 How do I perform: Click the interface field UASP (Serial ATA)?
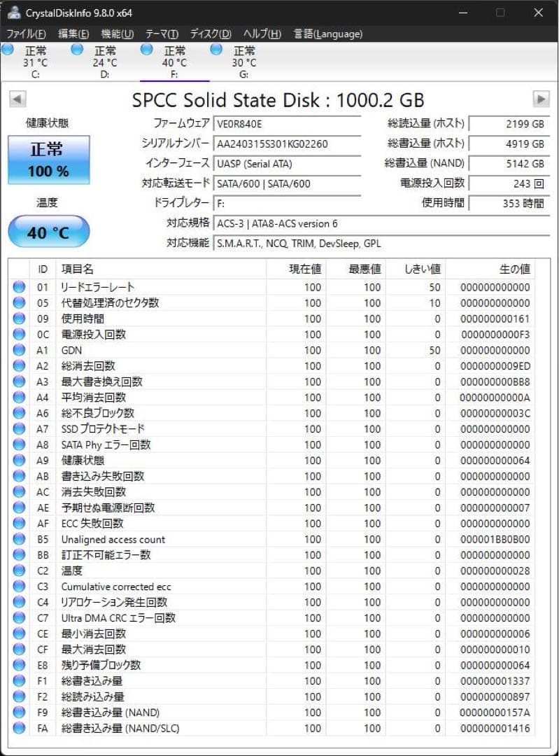[x=287, y=163]
